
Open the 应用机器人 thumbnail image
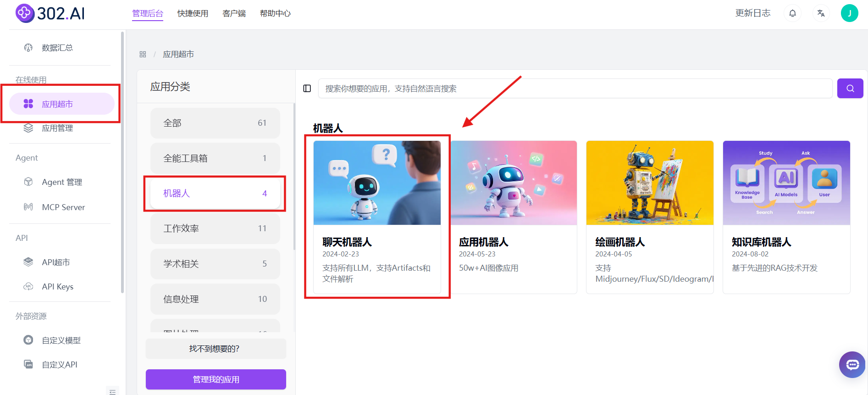point(514,183)
